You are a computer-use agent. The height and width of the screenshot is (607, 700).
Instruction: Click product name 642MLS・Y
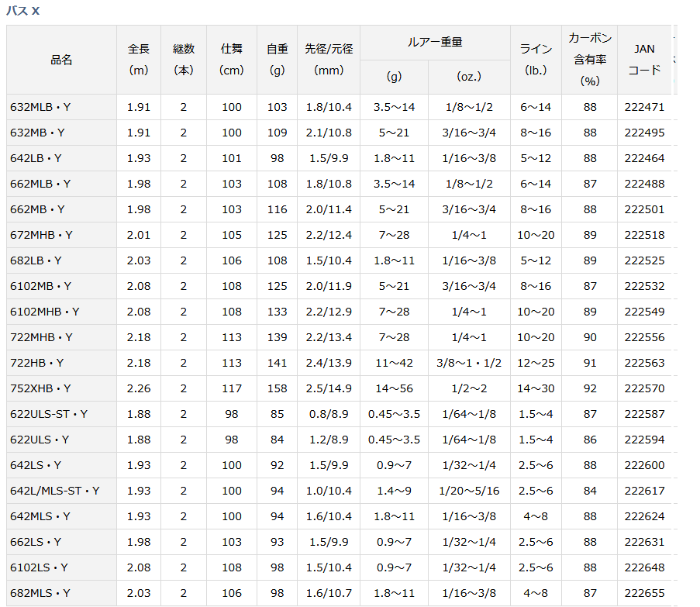click(x=40, y=516)
